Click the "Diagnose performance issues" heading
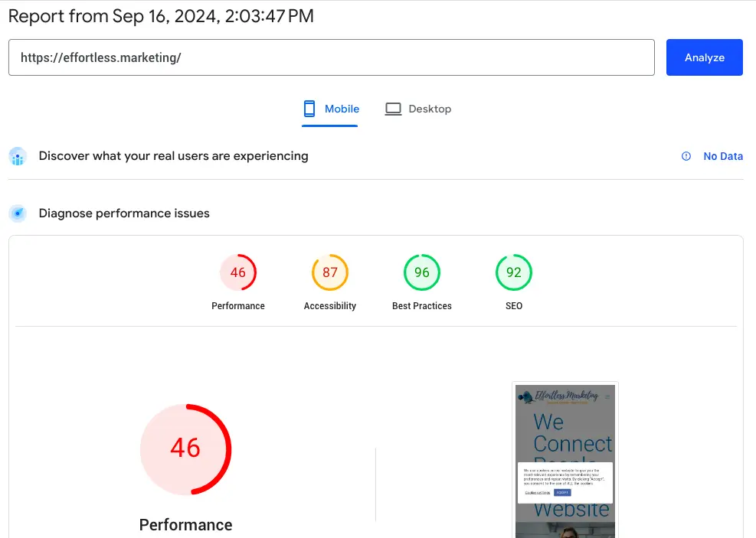The image size is (756, 538). 124,214
